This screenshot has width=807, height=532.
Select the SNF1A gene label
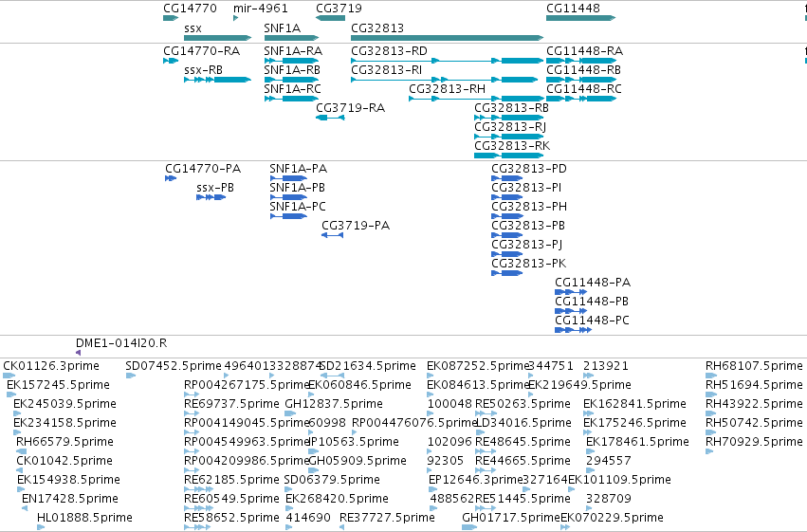click(x=282, y=28)
